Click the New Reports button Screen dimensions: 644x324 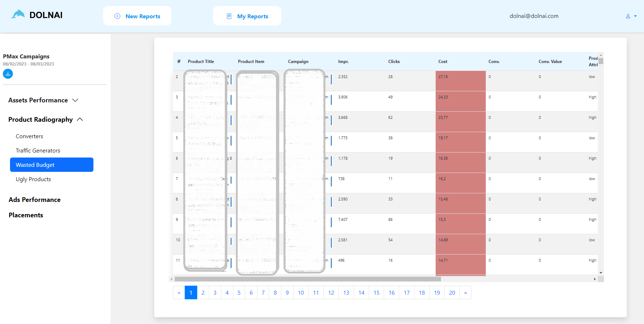[137, 16]
